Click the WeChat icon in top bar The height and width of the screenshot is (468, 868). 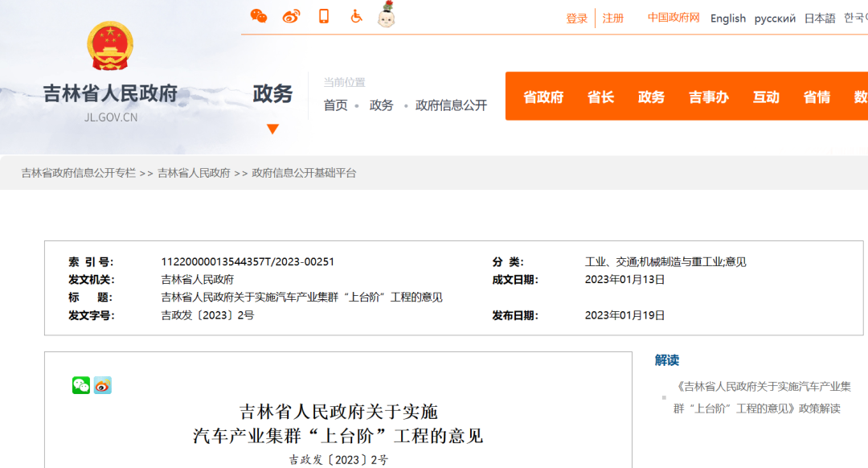coord(259,16)
